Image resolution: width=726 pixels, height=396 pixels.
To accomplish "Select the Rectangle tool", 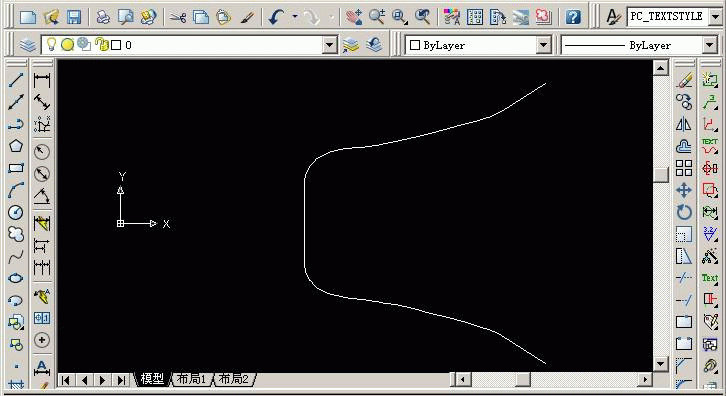I will pyautogui.click(x=16, y=168).
